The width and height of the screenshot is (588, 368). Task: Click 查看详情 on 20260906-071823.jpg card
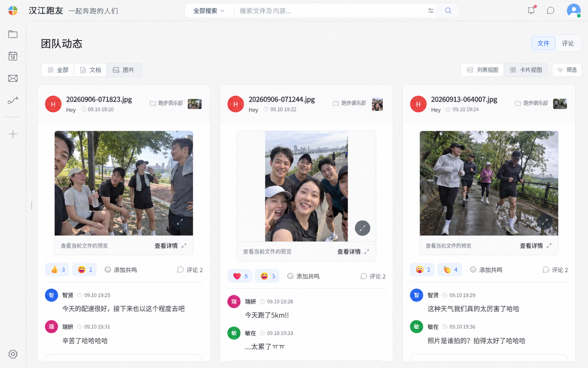(x=170, y=246)
